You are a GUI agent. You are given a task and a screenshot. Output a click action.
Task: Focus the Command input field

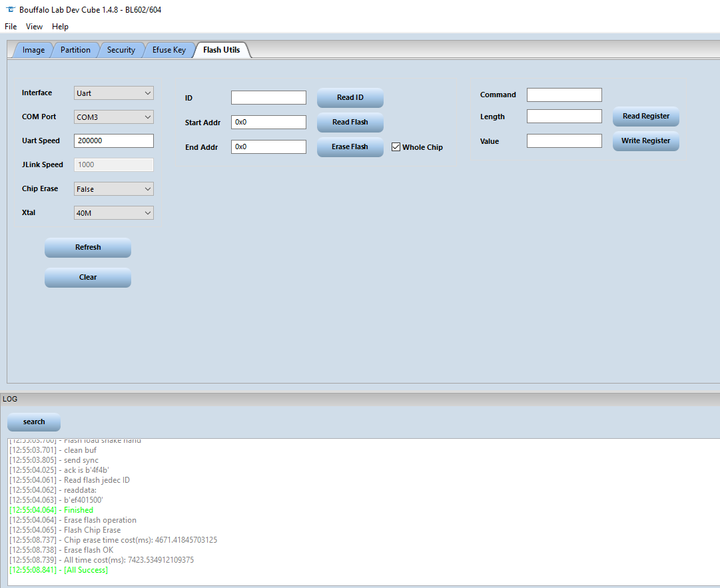point(564,95)
